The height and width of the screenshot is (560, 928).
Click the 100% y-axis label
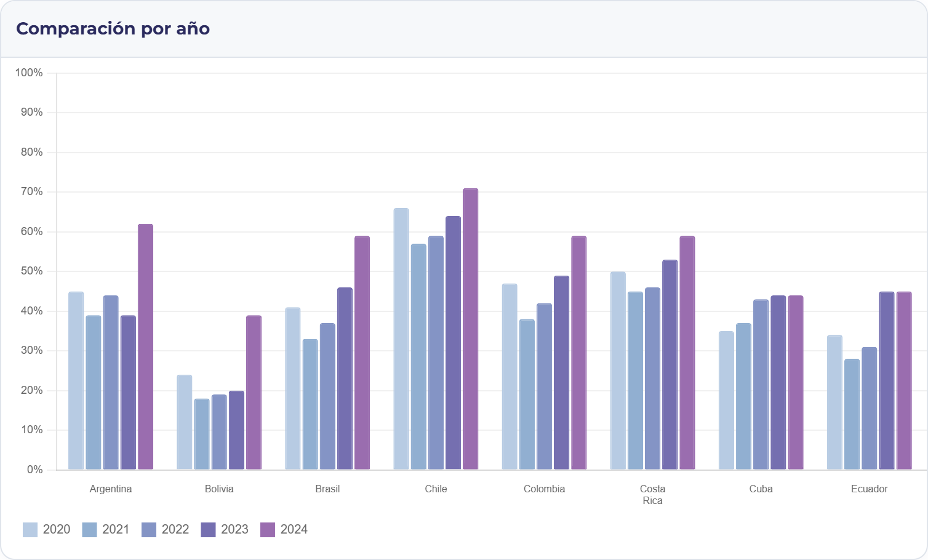click(x=29, y=73)
